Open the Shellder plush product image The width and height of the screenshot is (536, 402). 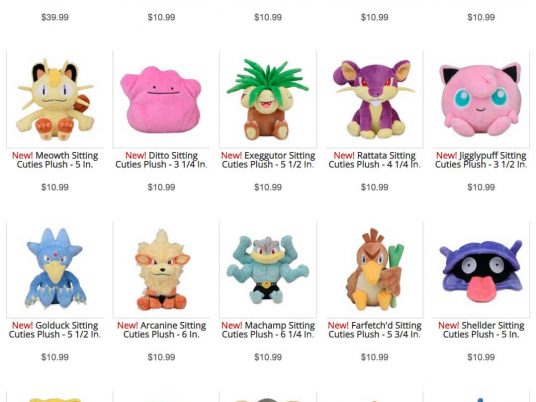coord(481,269)
